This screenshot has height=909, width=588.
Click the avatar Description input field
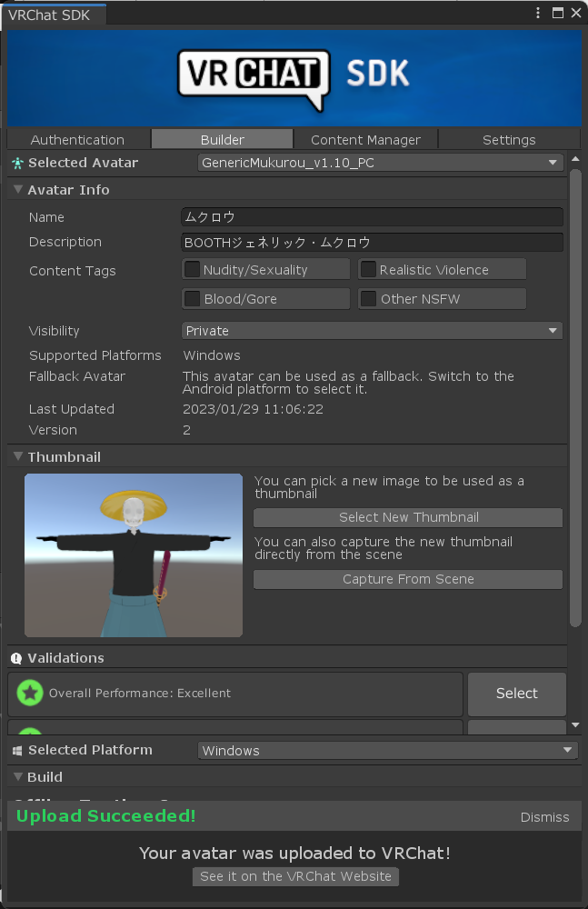pos(372,243)
